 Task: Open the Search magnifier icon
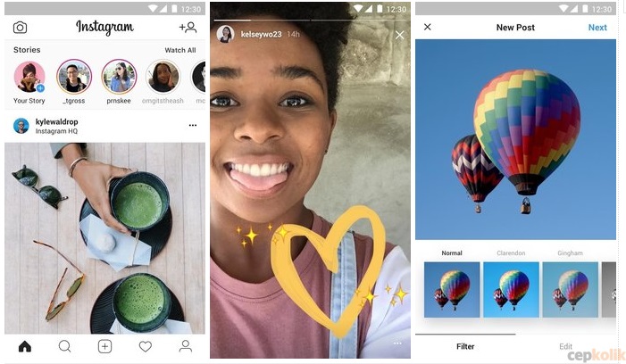(x=64, y=346)
